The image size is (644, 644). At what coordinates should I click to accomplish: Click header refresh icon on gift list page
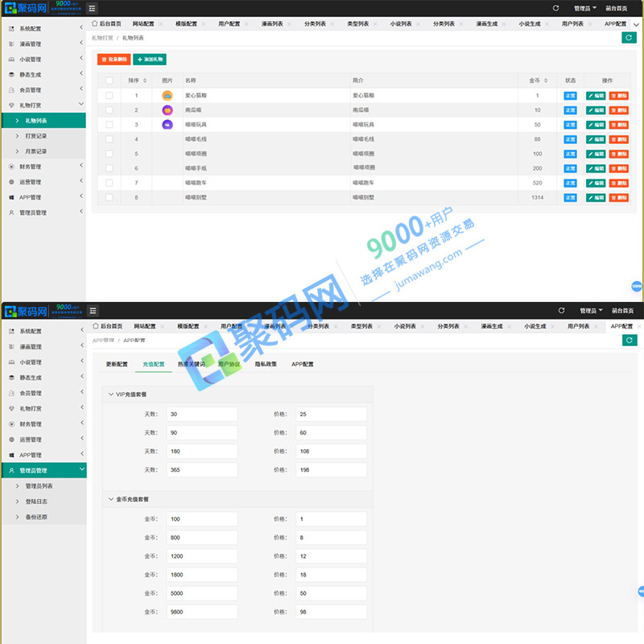(x=555, y=8)
